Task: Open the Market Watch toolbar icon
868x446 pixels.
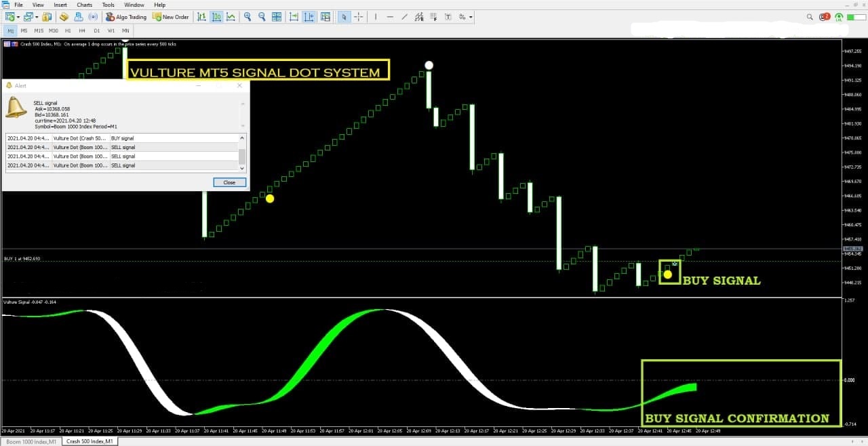Action: [47, 16]
